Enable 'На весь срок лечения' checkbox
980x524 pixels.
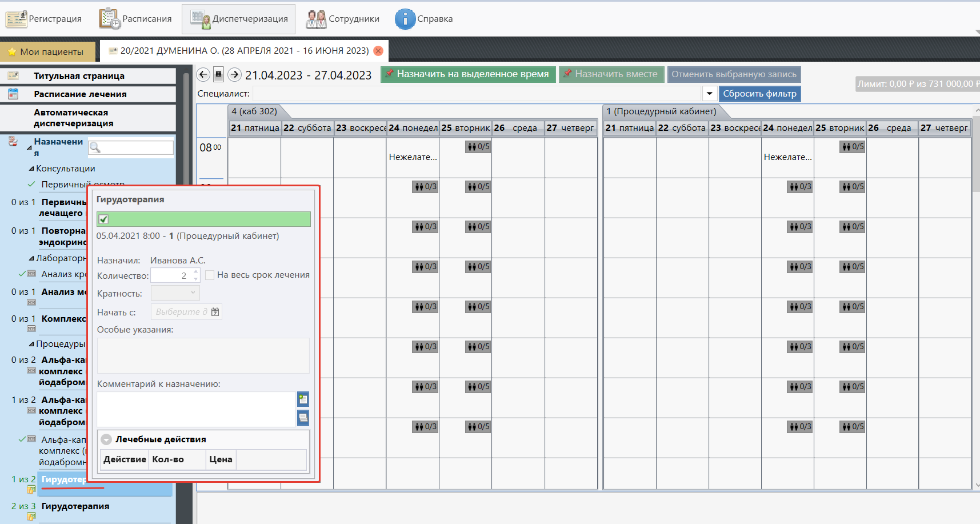point(210,275)
